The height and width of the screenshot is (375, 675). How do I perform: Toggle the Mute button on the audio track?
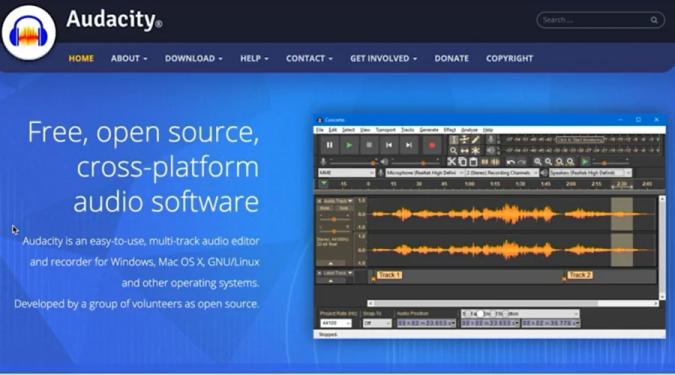coord(325,208)
